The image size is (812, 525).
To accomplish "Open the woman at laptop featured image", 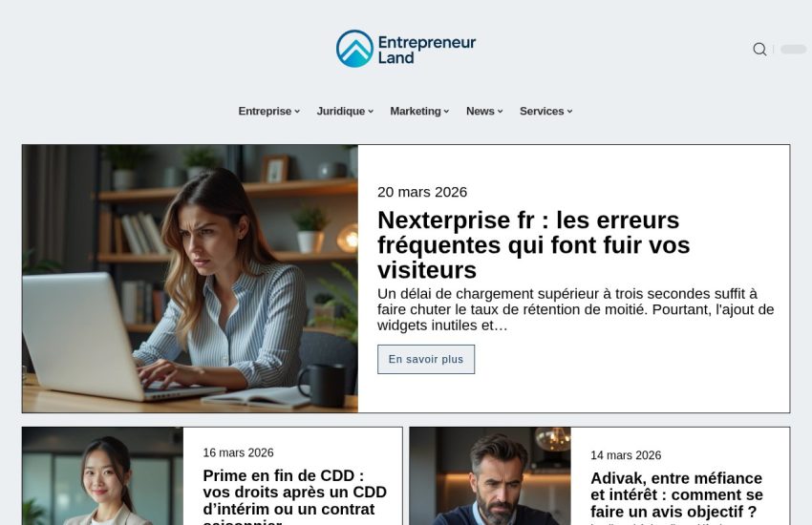I will (x=190, y=279).
